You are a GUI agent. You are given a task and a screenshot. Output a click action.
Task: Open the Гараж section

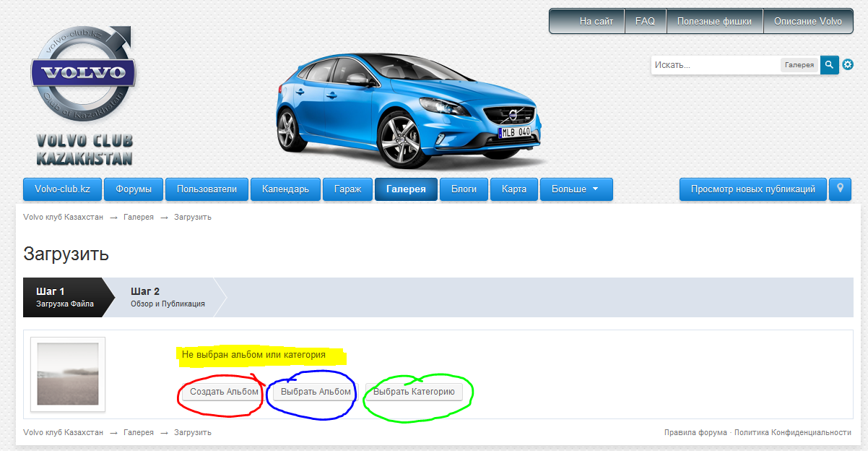[347, 189]
